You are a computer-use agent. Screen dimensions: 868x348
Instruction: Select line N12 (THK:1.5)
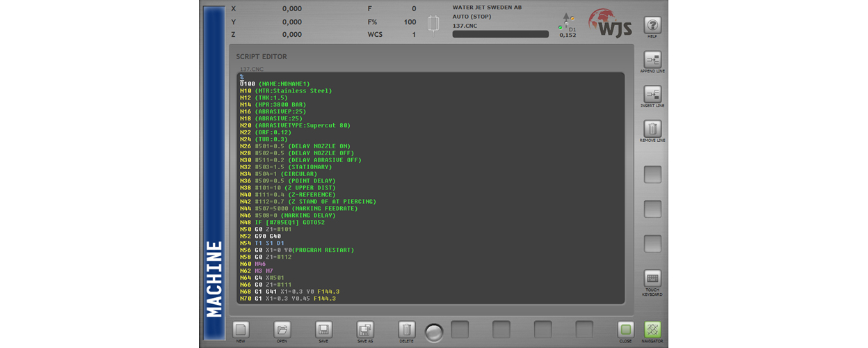click(263, 97)
